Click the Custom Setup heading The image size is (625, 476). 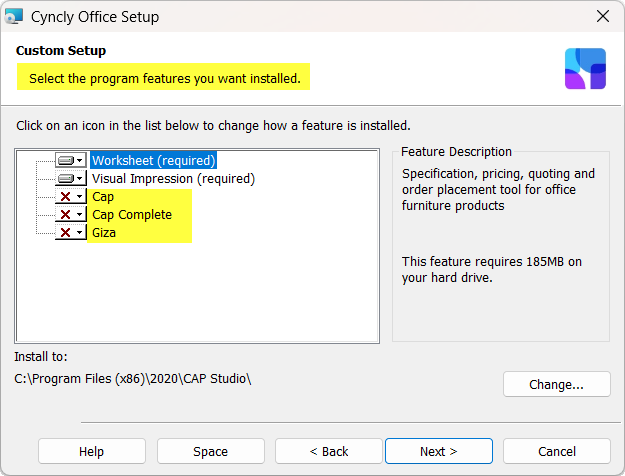[x=61, y=51]
